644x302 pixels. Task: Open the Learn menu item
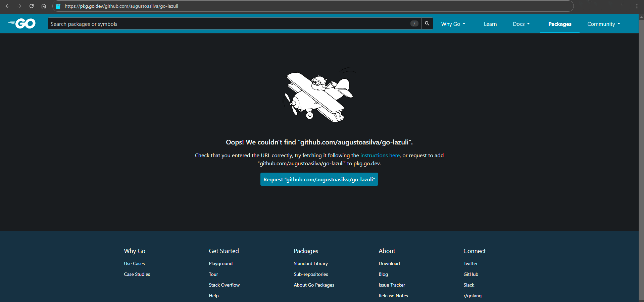coord(490,24)
